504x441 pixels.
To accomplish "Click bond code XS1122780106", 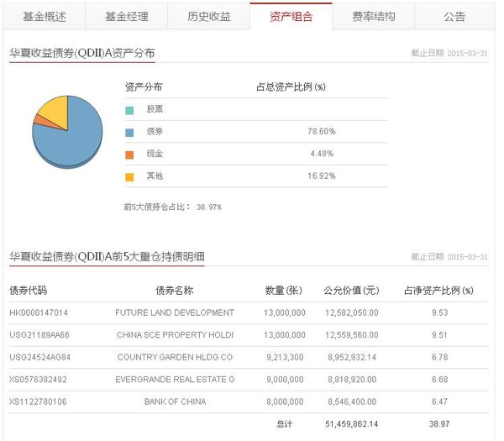I will (x=38, y=402).
